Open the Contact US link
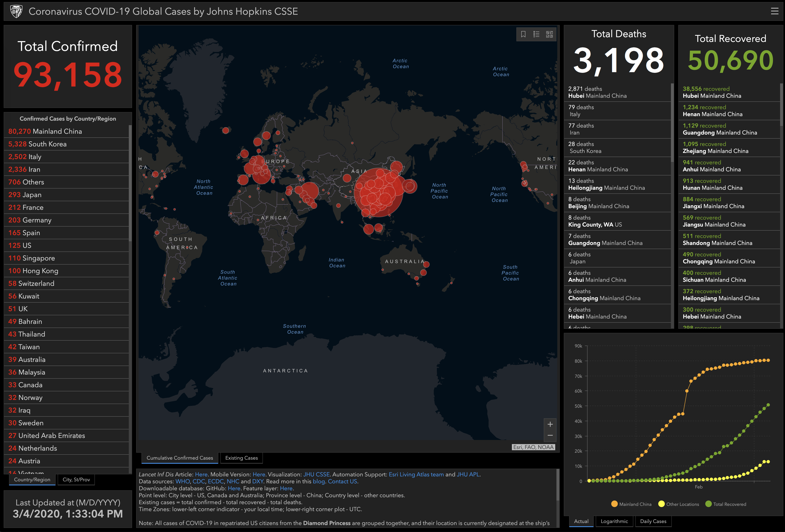 point(342,481)
